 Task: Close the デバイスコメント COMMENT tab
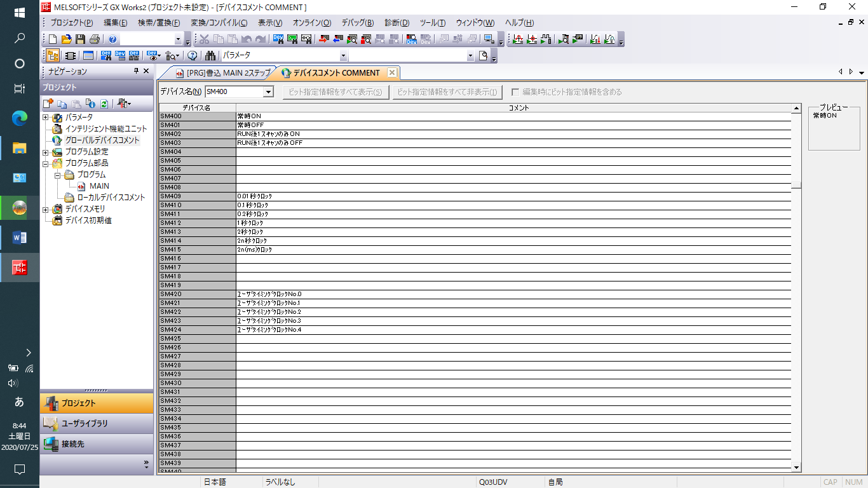tap(392, 72)
